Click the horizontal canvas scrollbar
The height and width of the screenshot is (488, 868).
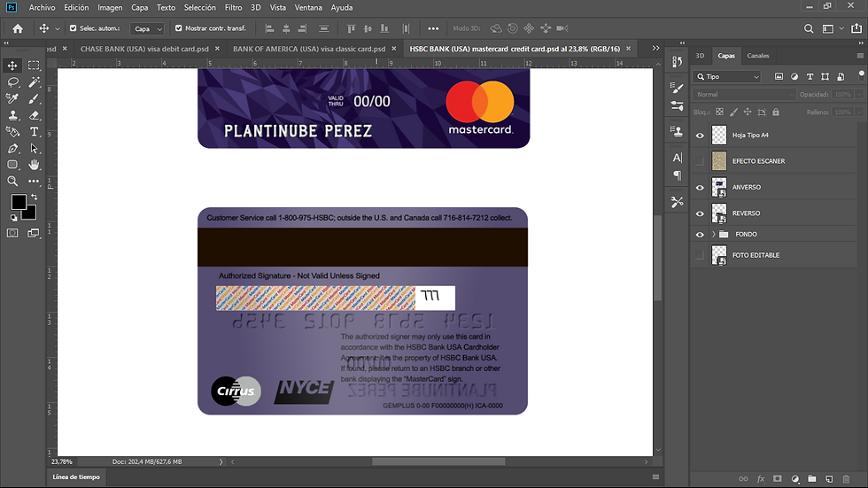coord(438,462)
